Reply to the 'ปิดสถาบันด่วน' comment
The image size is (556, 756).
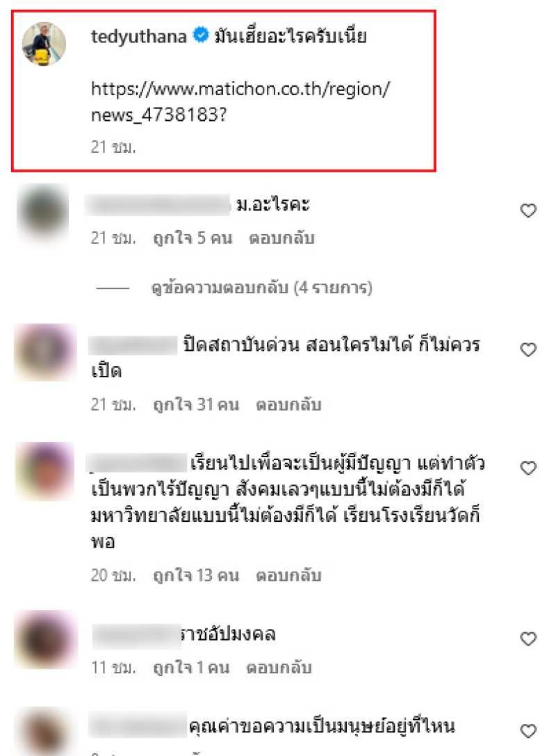click(x=288, y=404)
